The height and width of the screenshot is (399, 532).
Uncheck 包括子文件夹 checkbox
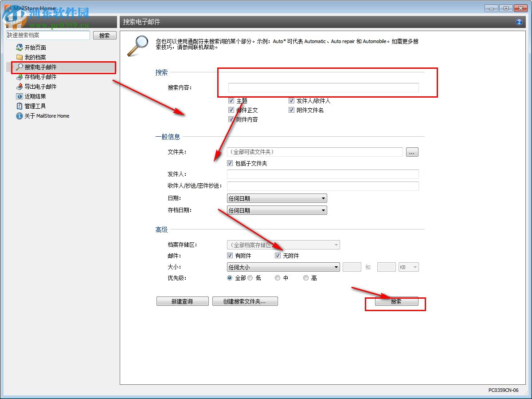[x=230, y=163]
